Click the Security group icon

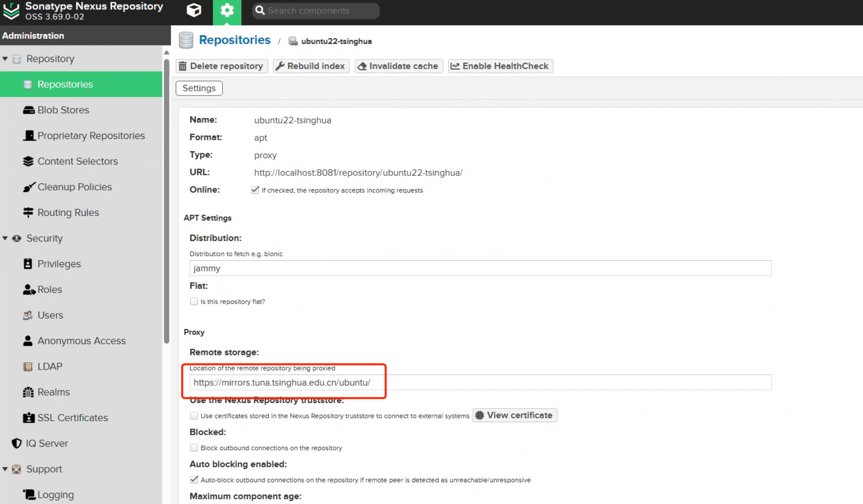click(17, 238)
